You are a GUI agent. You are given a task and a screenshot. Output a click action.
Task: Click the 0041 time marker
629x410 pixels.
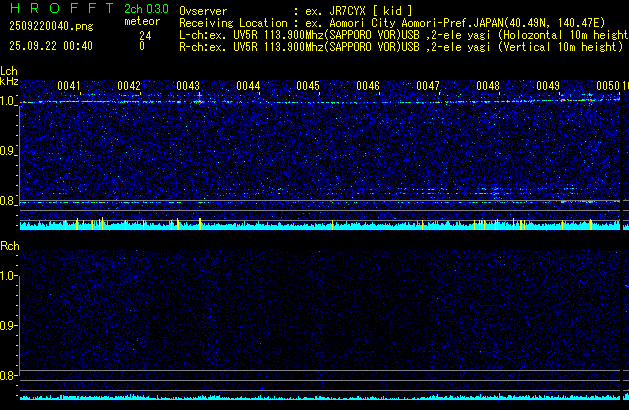click(x=69, y=87)
